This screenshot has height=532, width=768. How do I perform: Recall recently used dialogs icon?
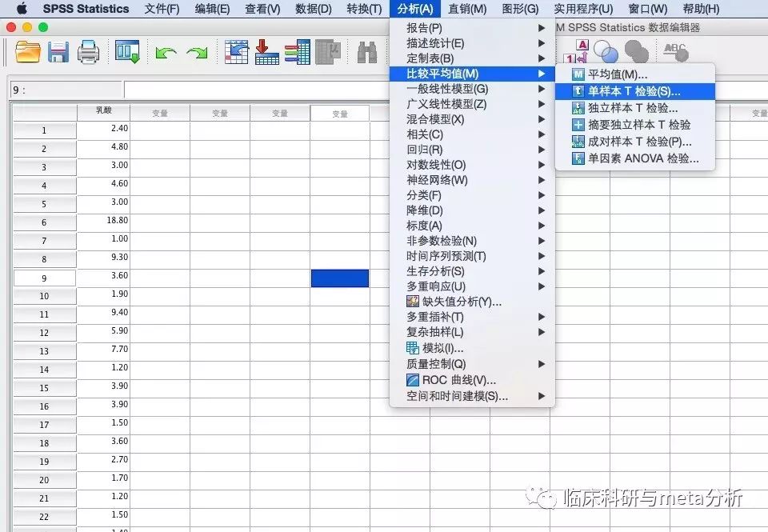click(127, 52)
